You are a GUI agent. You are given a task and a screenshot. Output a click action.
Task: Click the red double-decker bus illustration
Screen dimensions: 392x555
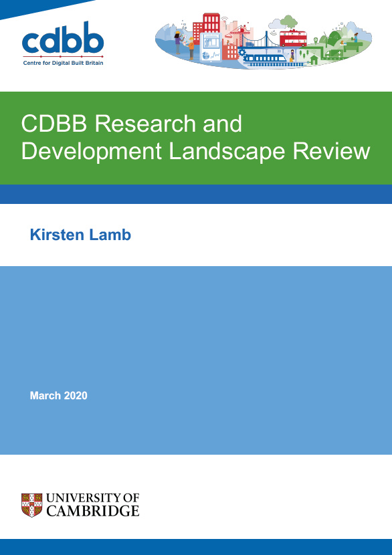pyautogui.click(x=293, y=39)
